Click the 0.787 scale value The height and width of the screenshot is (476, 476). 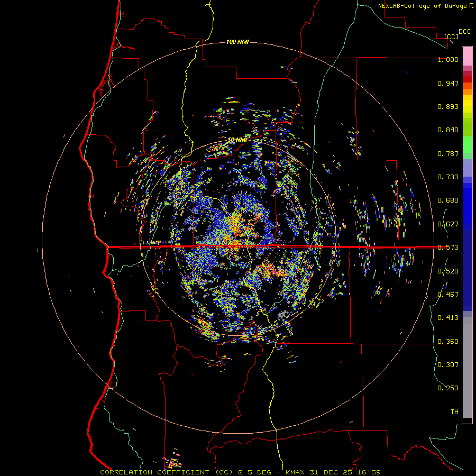(x=448, y=153)
